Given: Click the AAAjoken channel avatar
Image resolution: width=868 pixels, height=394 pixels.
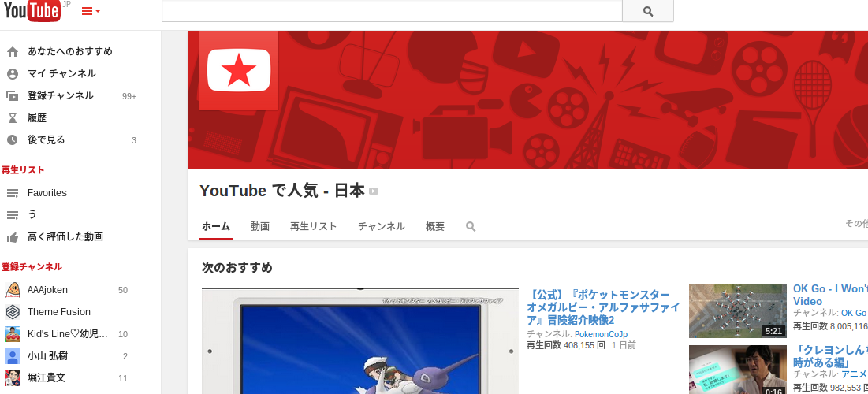Looking at the screenshot, I should point(12,289).
